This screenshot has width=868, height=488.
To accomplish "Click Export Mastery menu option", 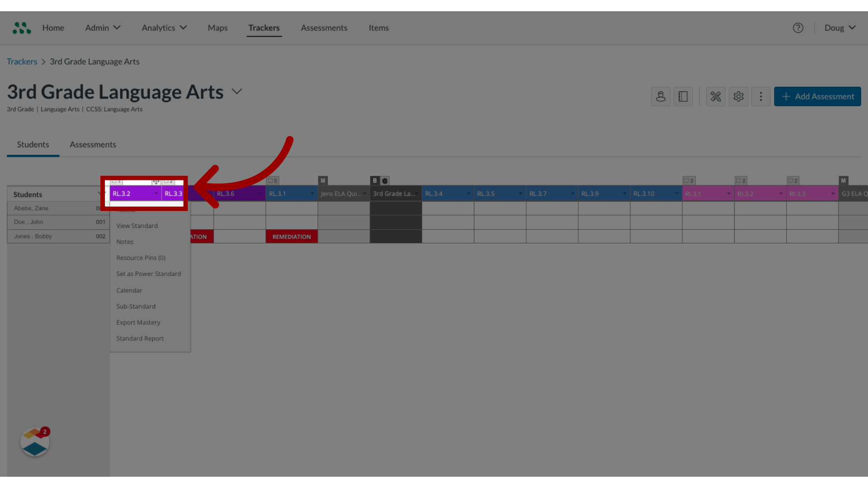I will tap(138, 322).
